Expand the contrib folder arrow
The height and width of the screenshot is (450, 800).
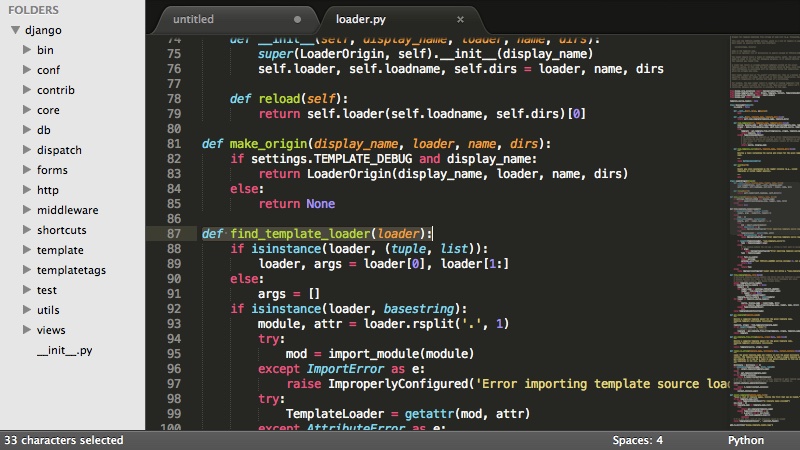(26, 90)
